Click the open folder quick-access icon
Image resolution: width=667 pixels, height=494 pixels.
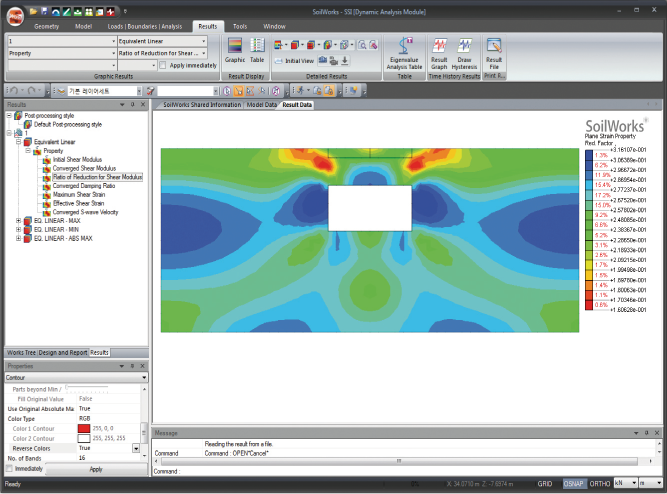[x=33, y=11]
